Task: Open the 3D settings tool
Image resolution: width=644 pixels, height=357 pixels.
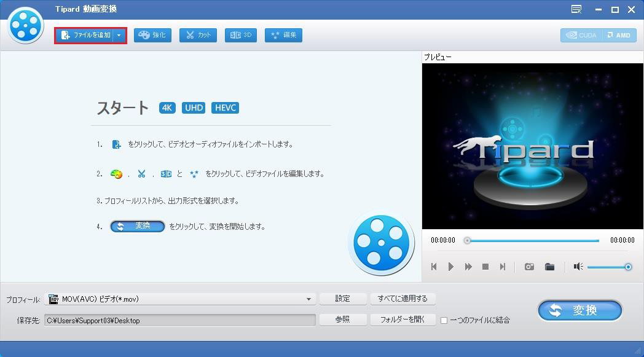Action: 241,35
